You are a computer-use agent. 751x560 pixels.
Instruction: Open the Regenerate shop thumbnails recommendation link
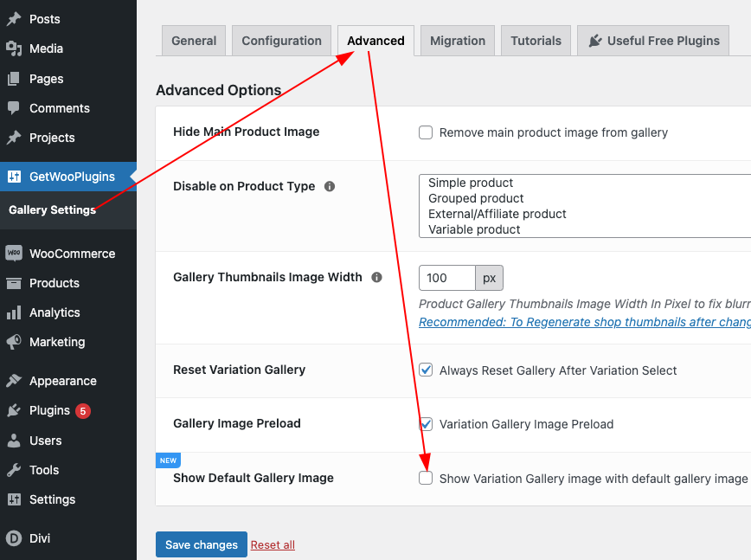(x=585, y=322)
